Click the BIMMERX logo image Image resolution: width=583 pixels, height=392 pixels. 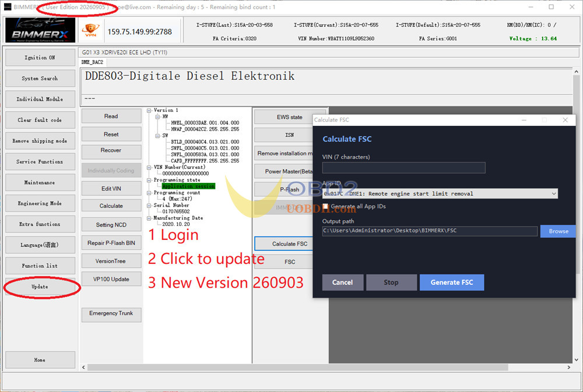pyautogui.click(x=40, y=30)
